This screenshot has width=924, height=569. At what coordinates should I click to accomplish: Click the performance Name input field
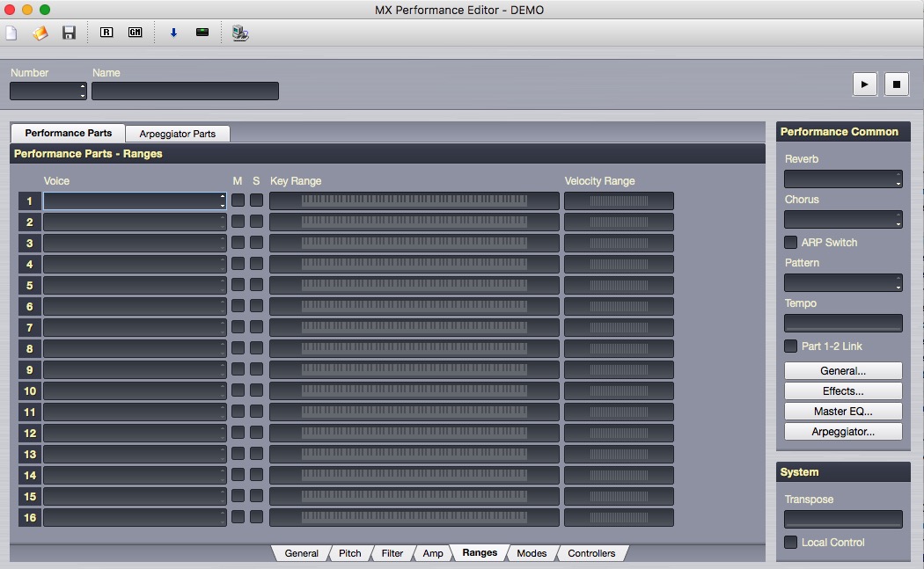pos(185,91)
